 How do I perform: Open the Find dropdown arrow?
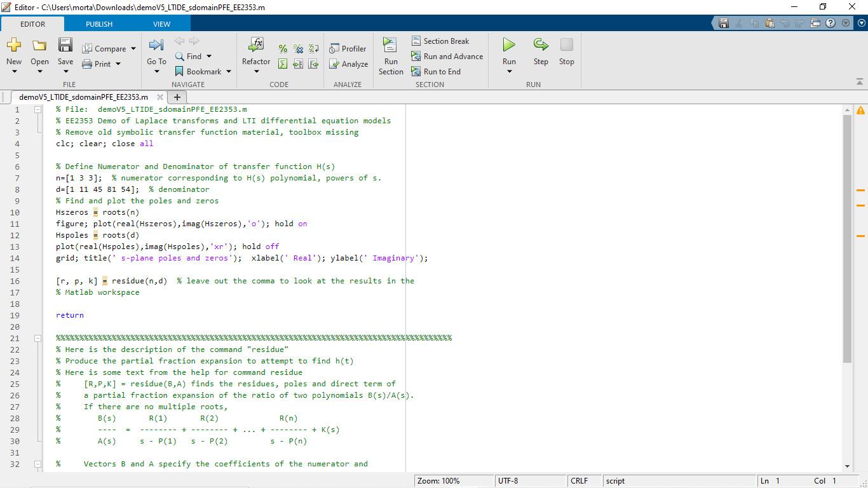click(208, 57)
